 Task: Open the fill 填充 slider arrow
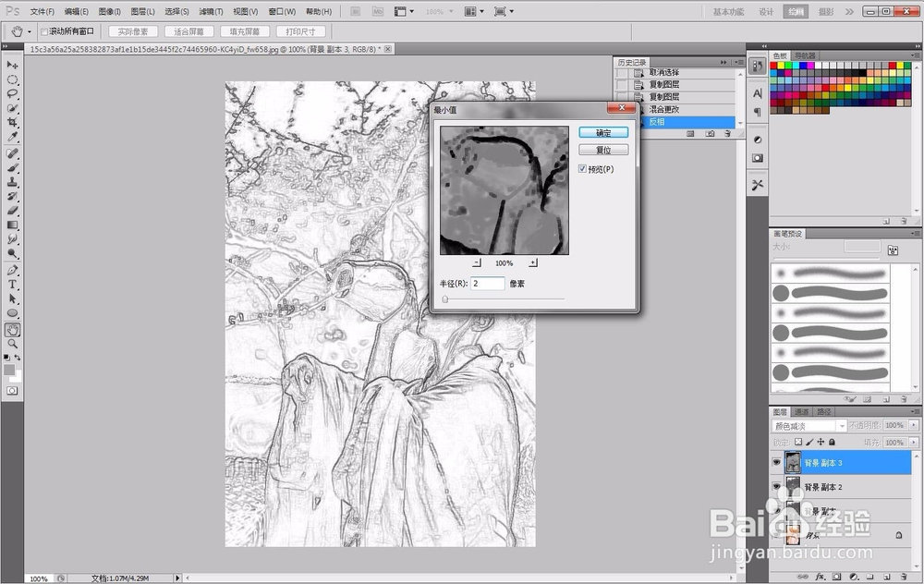tap(914, 442)
